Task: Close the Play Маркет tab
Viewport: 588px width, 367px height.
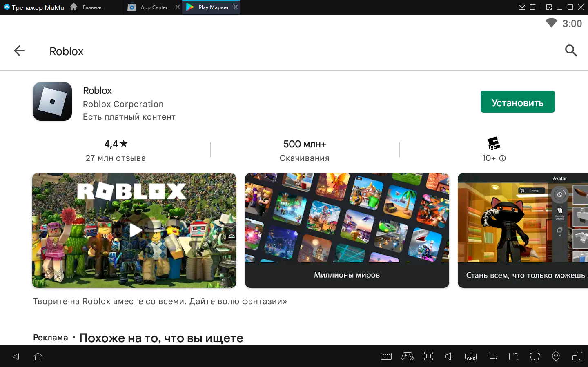Action: point(236,7)
